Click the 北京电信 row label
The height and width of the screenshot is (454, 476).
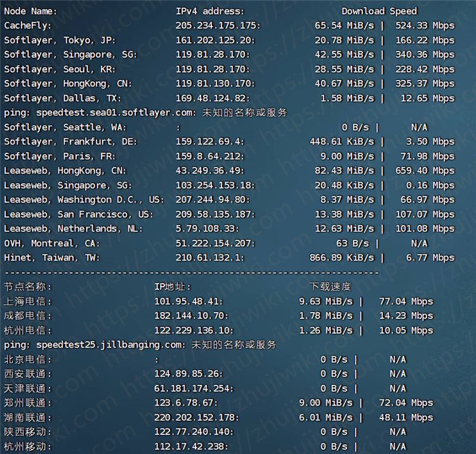point(28,360)
